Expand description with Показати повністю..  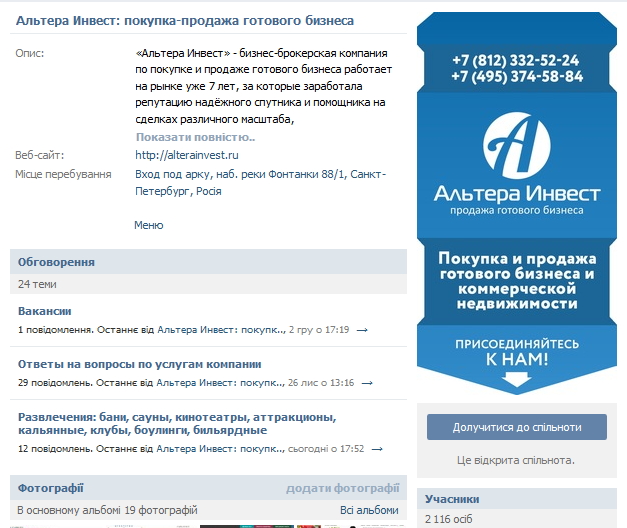[195, 137]
